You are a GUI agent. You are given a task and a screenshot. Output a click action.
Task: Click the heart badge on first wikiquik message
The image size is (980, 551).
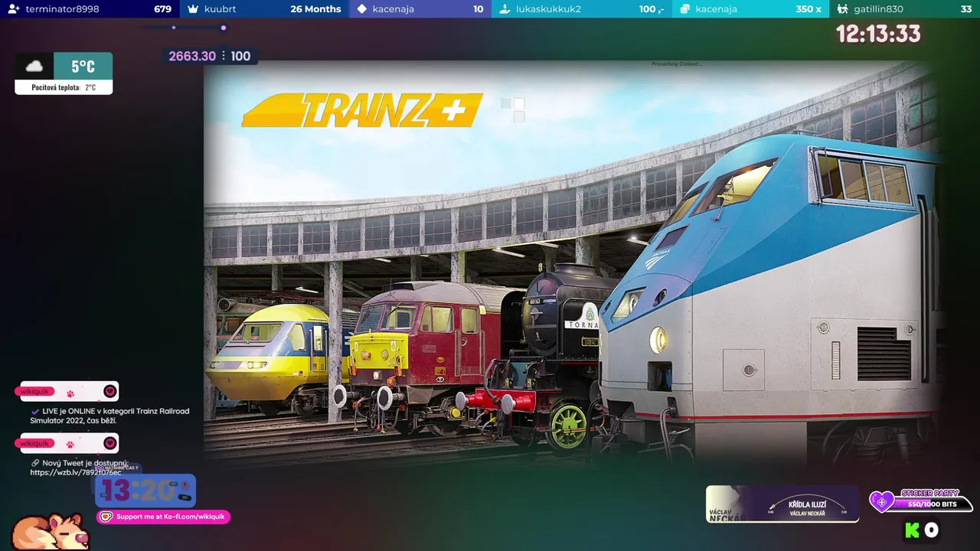(110, 391)
